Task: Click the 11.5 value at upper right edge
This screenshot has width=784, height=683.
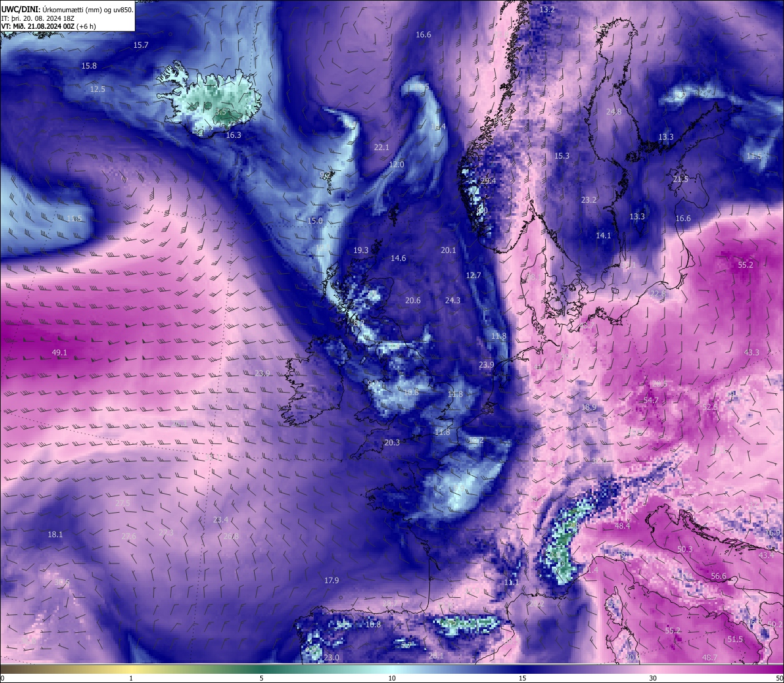Action: 754,156
